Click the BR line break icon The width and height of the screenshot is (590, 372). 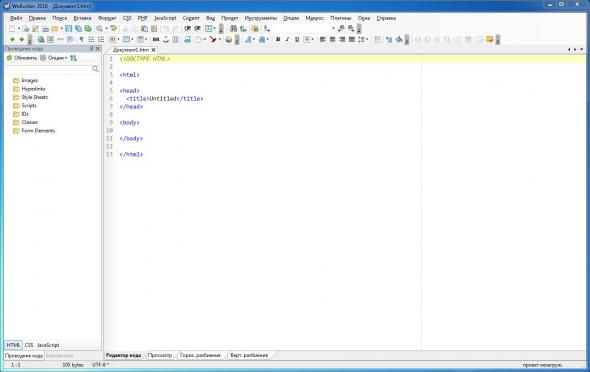tap(156, 39)
